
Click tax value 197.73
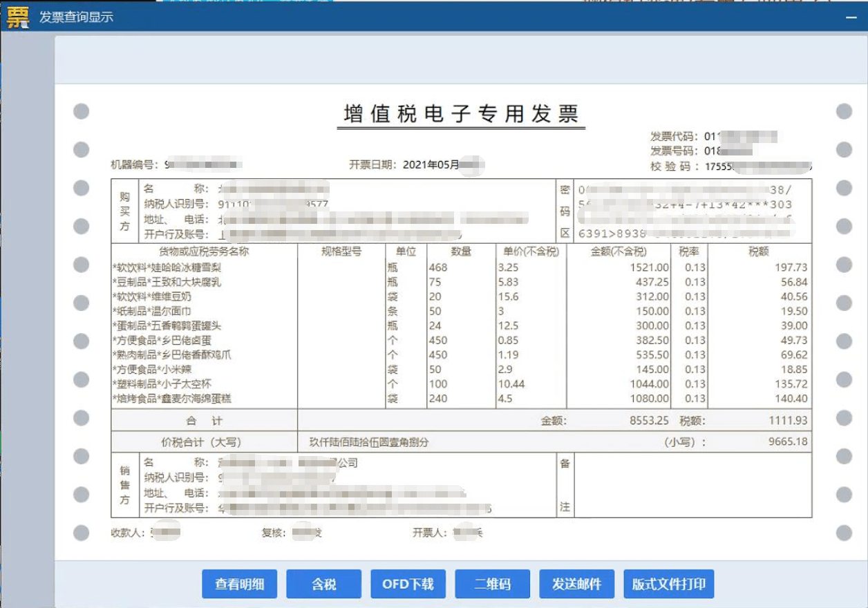pyautogui.click(x=791, y=267)
